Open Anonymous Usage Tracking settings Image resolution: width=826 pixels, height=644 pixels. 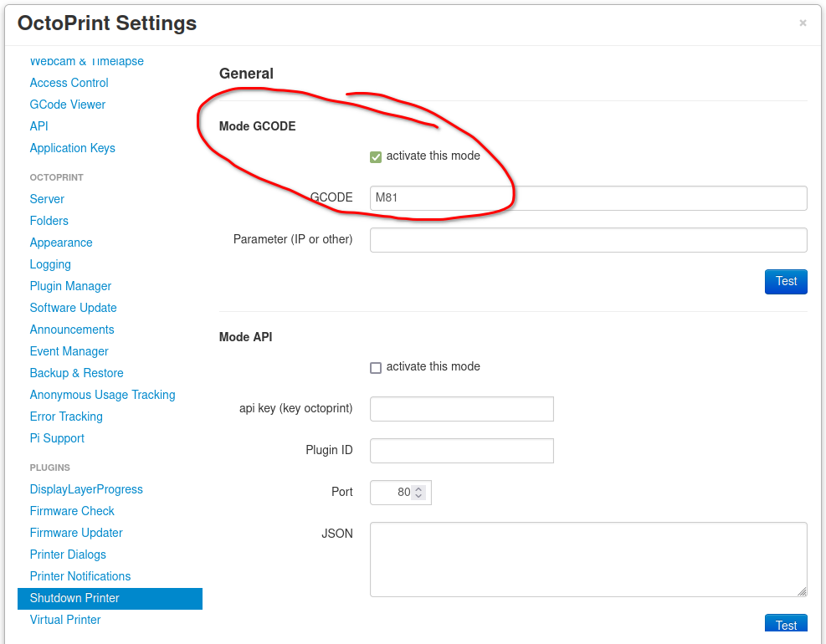(102, 395)
